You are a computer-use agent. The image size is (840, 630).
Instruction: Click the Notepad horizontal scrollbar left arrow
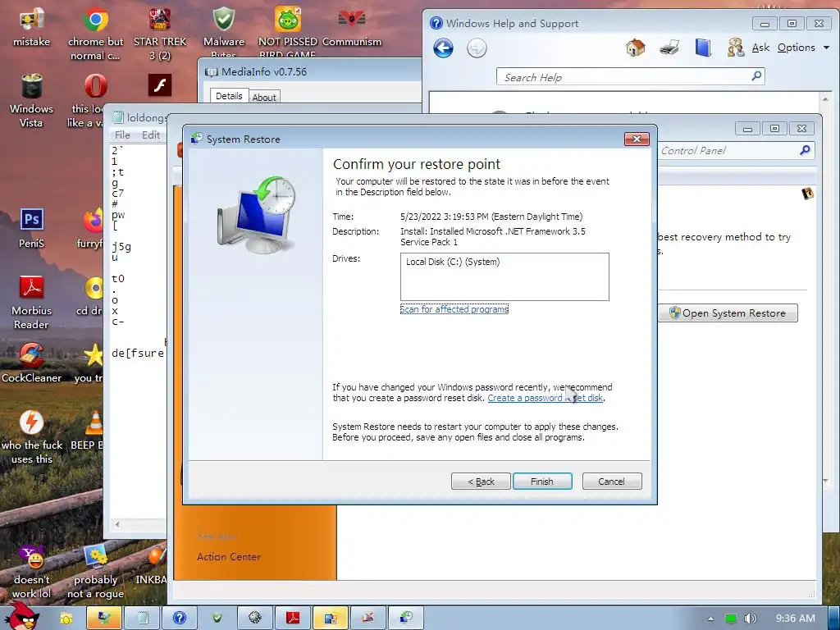(x=117, y=524)
